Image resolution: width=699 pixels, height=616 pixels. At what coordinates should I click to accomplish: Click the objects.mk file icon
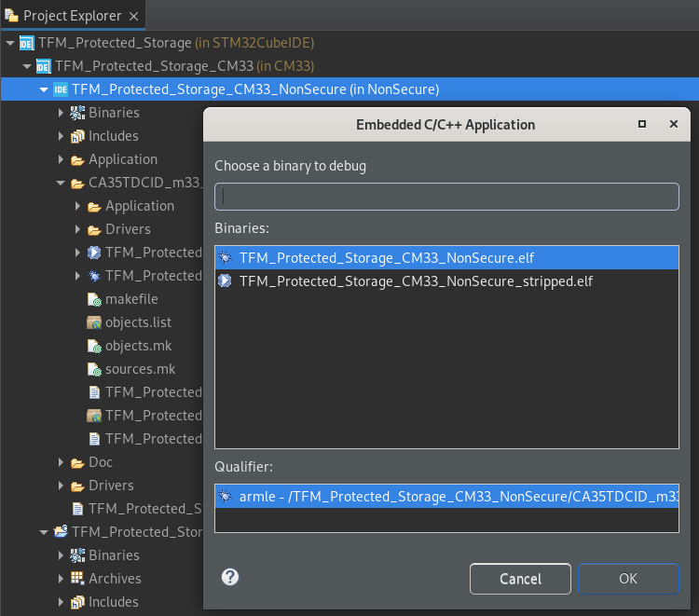(94, 346)
